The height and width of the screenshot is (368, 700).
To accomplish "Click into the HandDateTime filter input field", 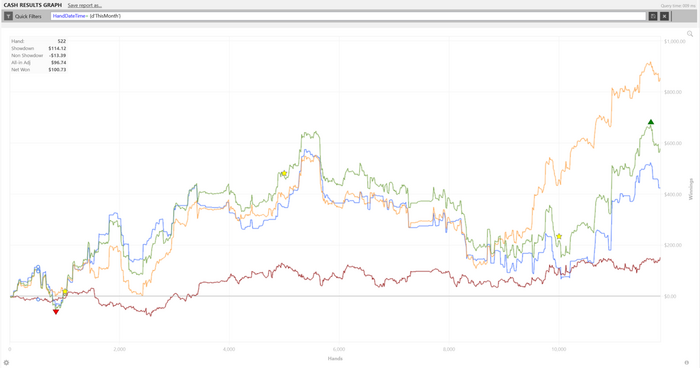I will [348, 16].
